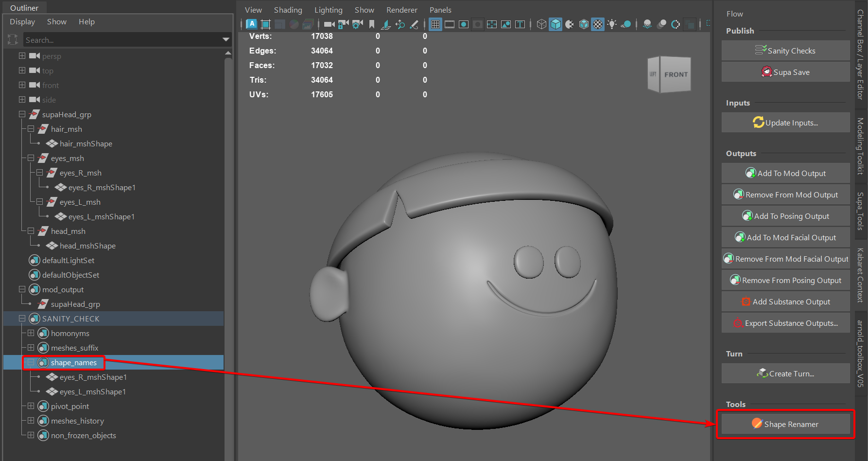Screen dimensions: 868x461
Task: Toggle the Gate Mask display
Action: [478, 24]
